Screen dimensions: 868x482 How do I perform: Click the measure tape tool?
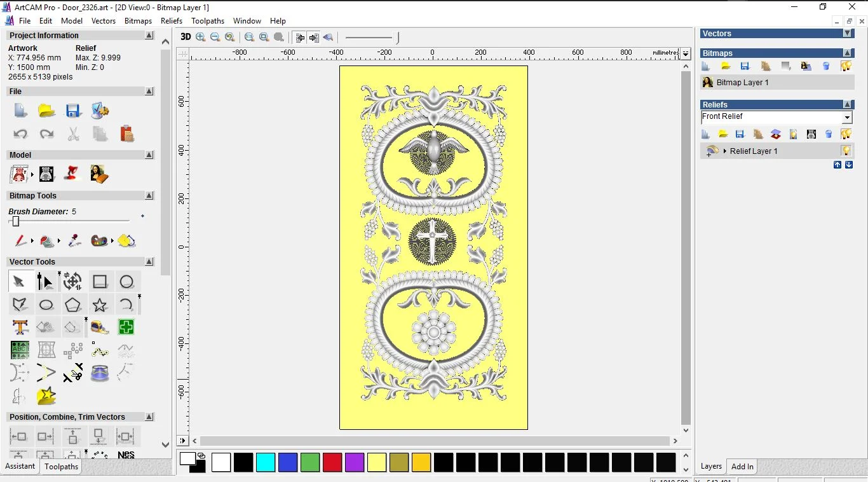[100, 327]
